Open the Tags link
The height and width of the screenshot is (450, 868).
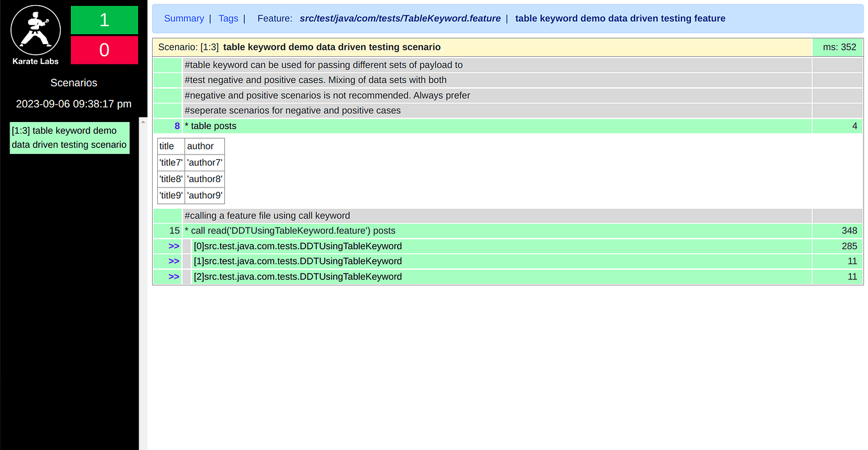228,19
